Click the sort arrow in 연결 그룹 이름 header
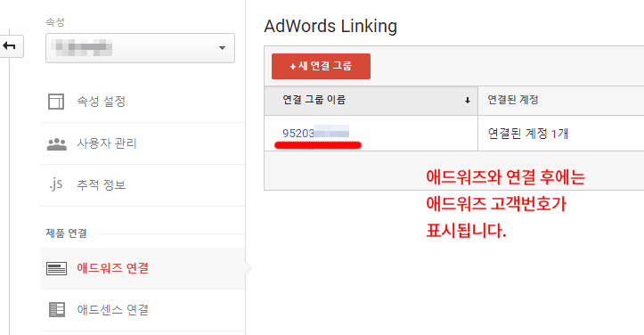The height and width of the screenshot is (335, 644). pos(467,101)
